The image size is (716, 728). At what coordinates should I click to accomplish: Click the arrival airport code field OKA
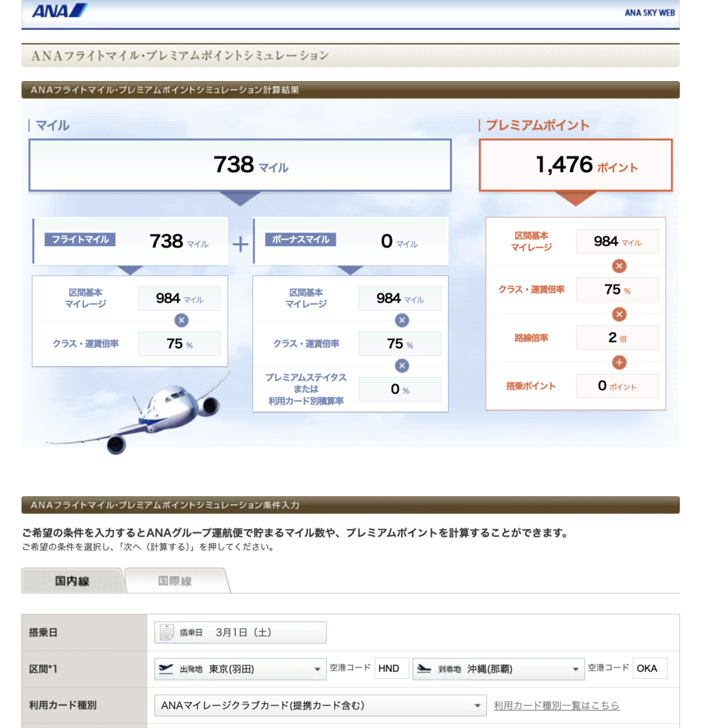[x=650, y=668]
